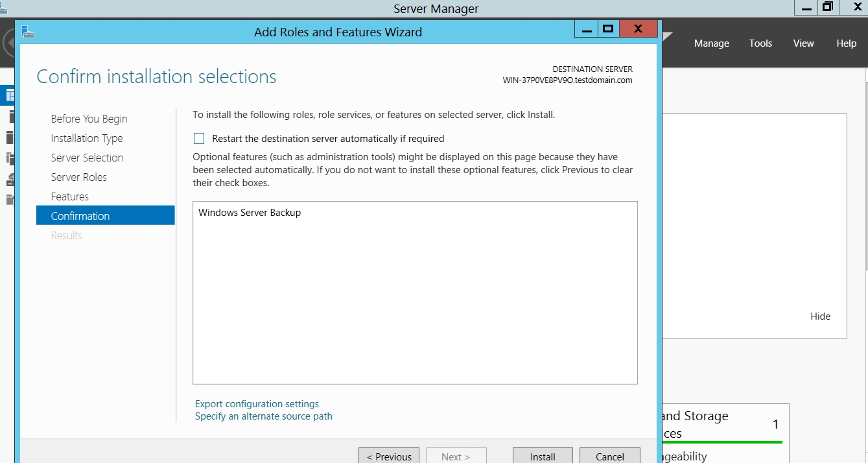The height and width of the screenshot is (463, 868).
Task: Restore down the Server Manager window
Action: click(827, 8)
